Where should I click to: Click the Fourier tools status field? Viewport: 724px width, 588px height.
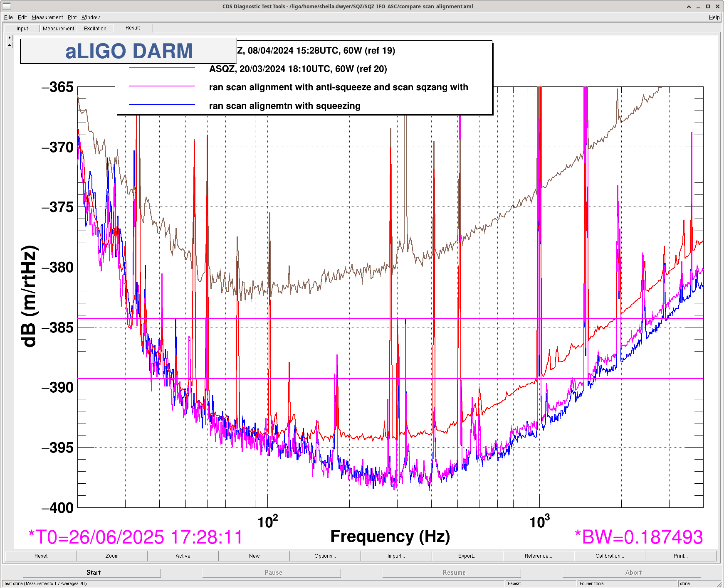coord(627,583)
